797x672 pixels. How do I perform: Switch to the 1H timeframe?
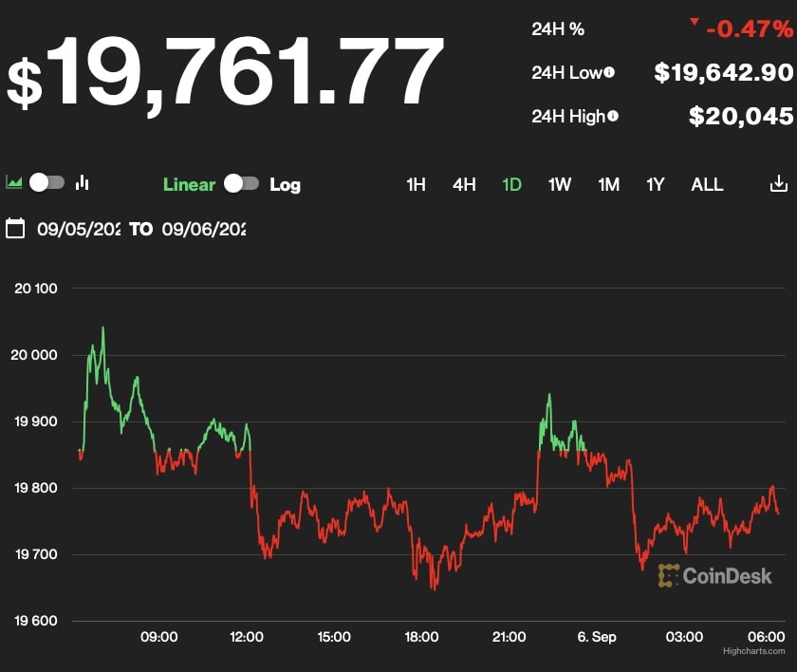416,184
